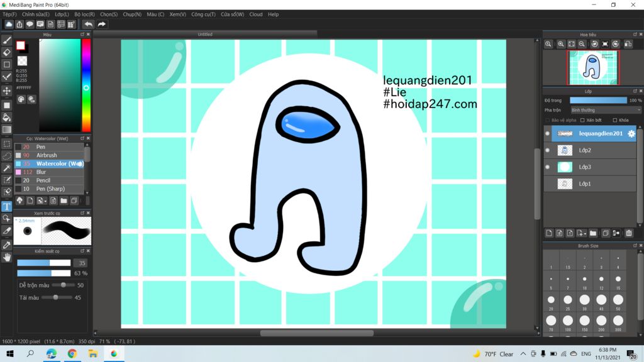Open Pha trộn blend mode dropdown

click(606, 110)
